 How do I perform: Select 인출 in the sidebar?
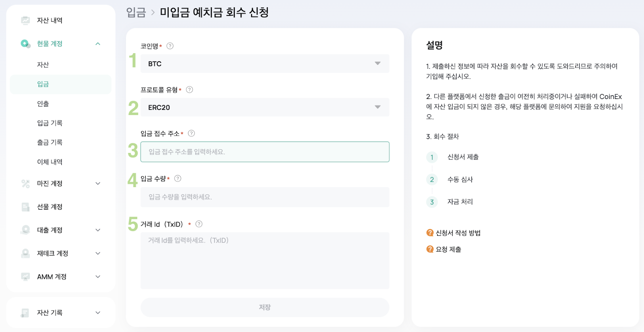(43, 104)
